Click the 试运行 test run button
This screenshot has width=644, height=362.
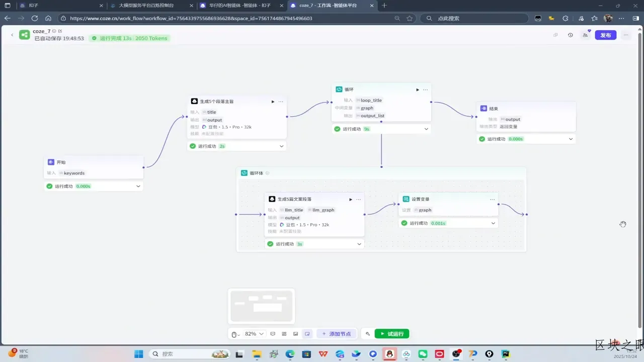tap(391, 334)
